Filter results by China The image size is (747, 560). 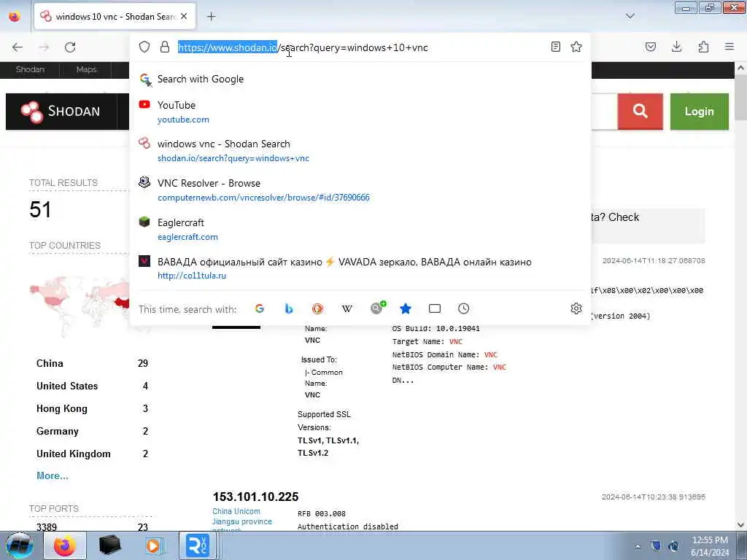point(50,363)
